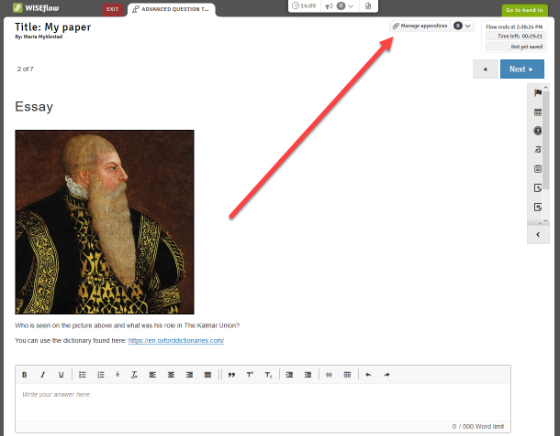Select the bulleted list option

click(x=82, y=375)
